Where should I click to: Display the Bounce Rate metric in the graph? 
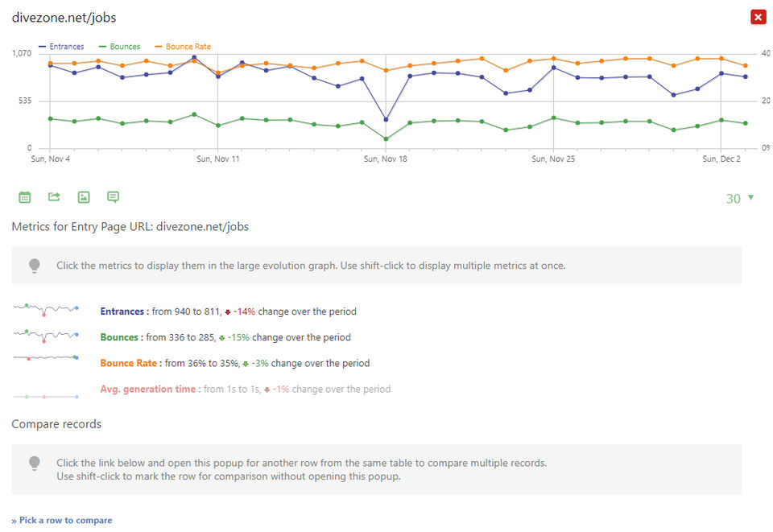(129, 363)
